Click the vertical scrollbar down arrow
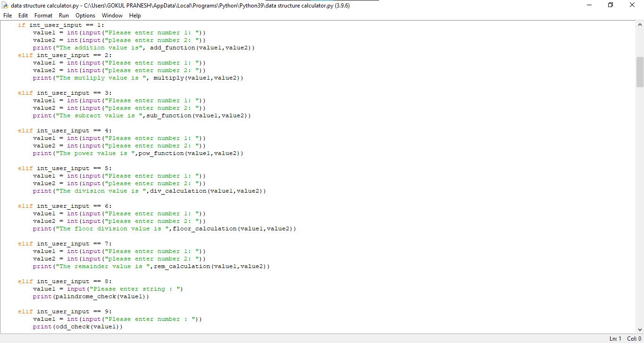Viewport: 644px width, 343px height. click(x=640, y=330)
